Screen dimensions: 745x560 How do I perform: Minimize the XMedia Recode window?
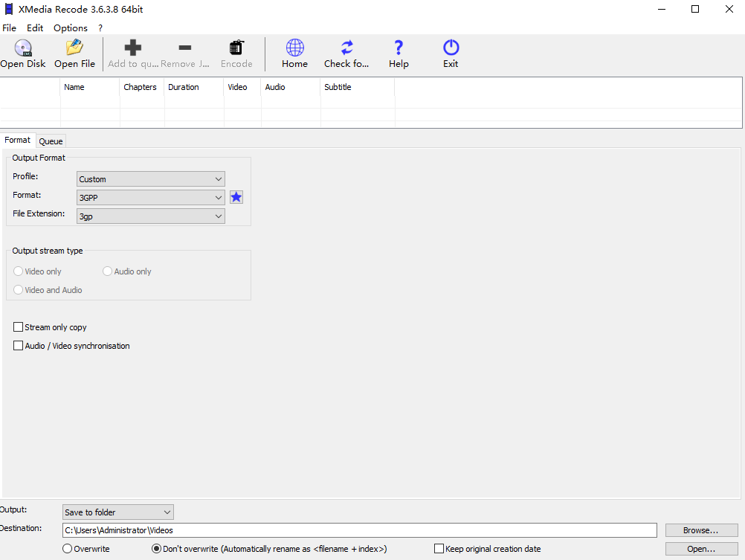[662, 9]
